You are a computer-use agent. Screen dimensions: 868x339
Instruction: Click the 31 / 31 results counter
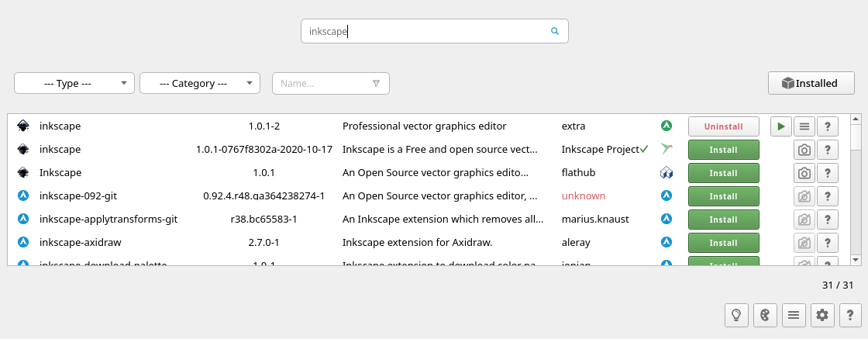838,285
